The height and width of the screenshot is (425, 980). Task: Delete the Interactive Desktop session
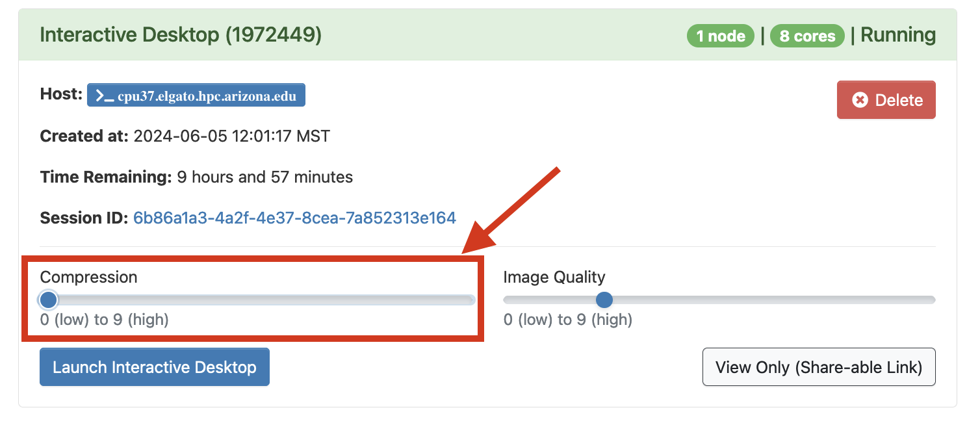tap(886, 100)
